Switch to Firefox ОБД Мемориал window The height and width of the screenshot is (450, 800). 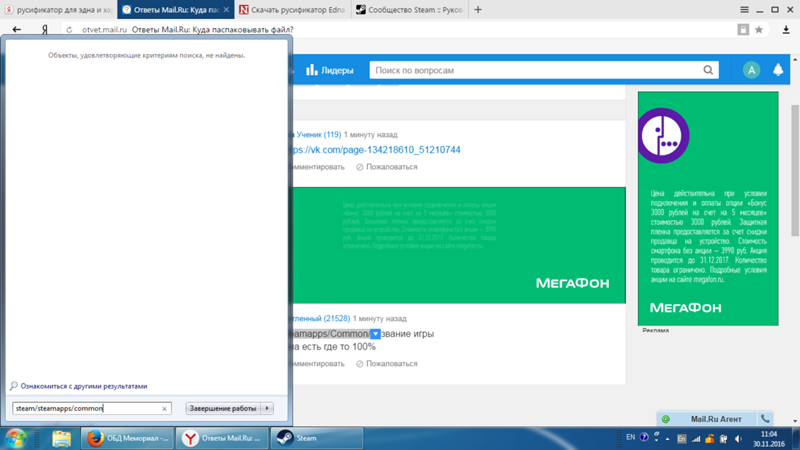(x=128, y=438)
